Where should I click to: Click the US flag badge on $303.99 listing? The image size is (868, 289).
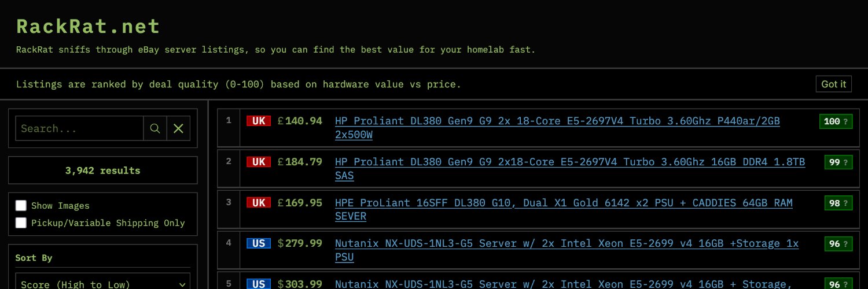(x=259, y=284)
